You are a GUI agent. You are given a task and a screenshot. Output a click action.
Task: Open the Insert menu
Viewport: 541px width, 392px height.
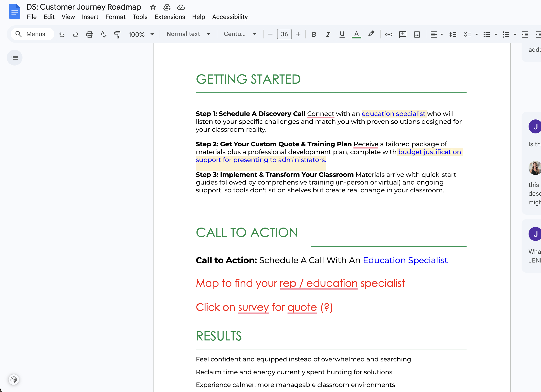[x=90, y=17]
